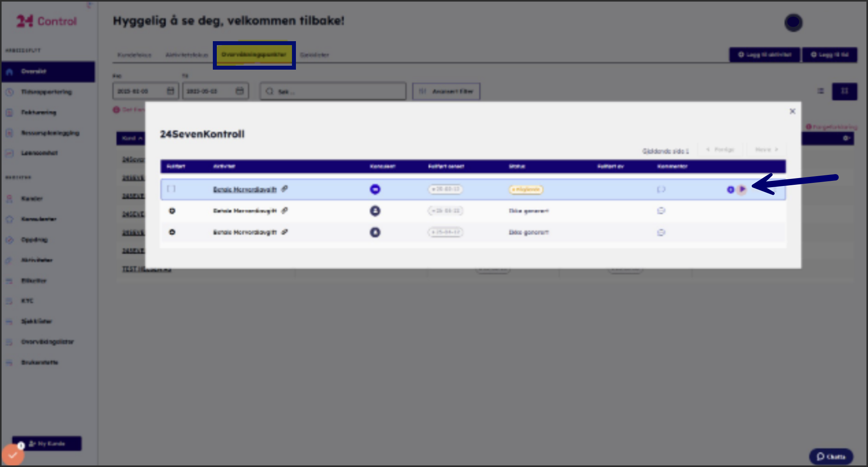Expand the Kund column sort arrow

tap(140, 138)
